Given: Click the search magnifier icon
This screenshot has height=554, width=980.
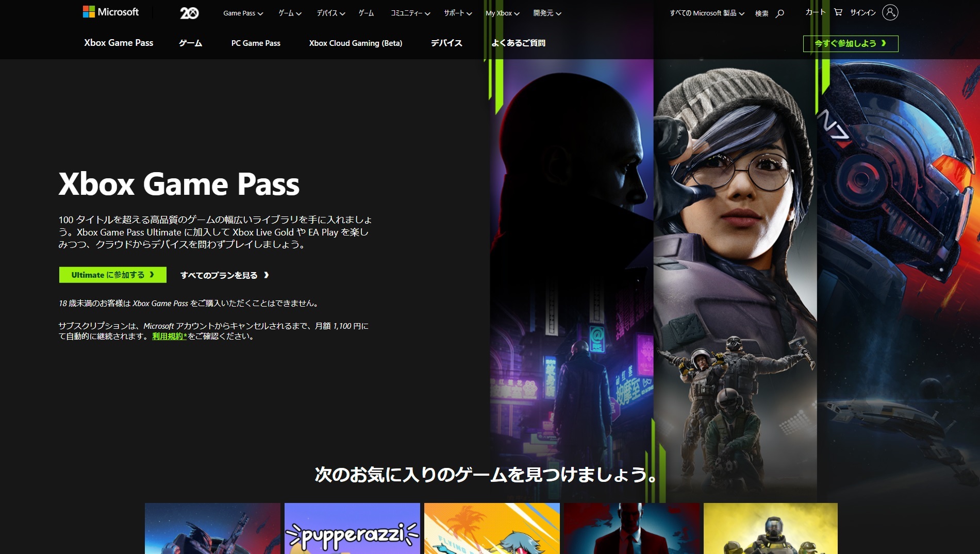Looking at the screenshot, I should coord(780,13).
